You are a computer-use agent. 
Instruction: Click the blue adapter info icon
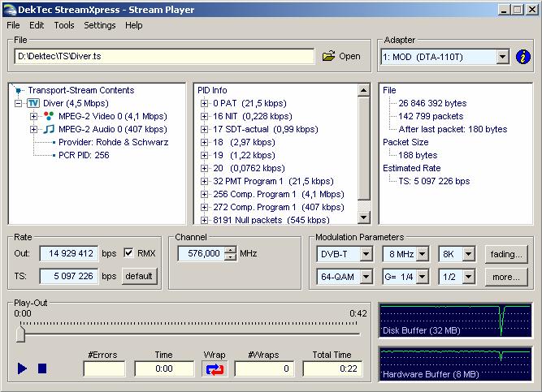522,57
